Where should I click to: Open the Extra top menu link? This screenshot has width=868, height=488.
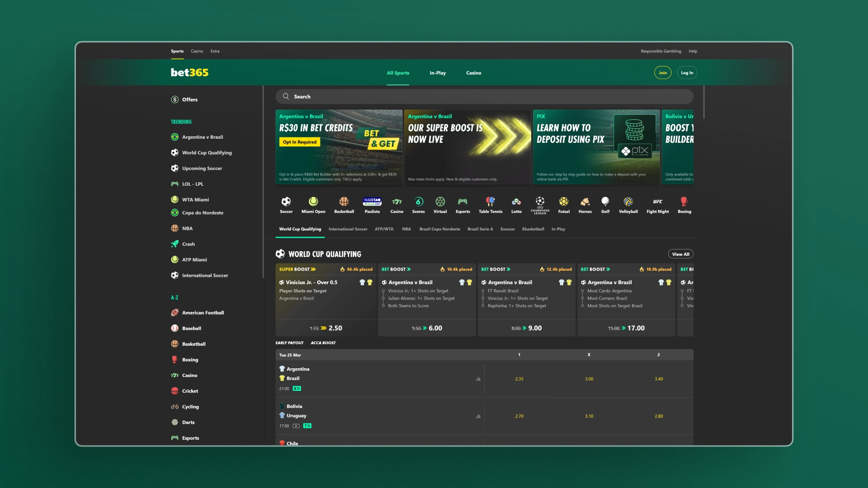pos(215,51)
